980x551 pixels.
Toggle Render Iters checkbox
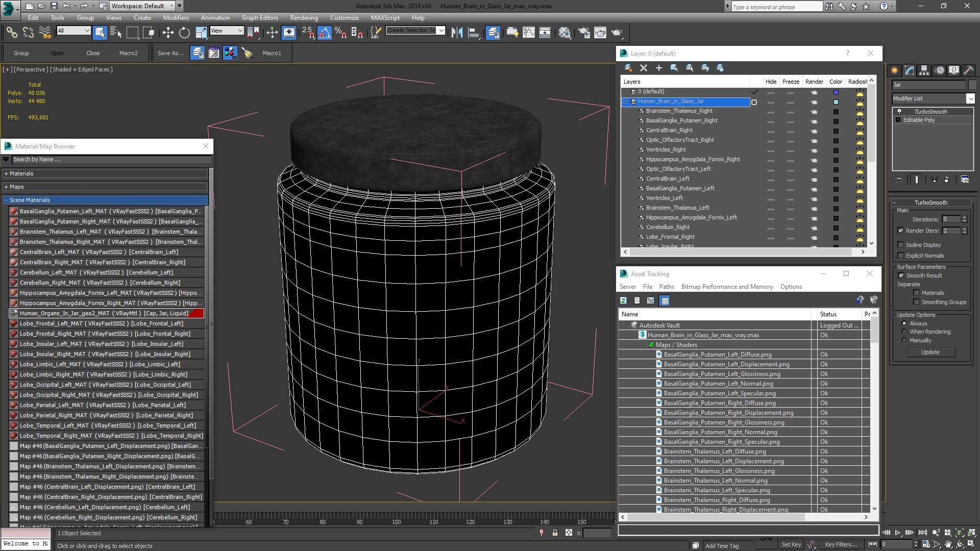(901, 231)
